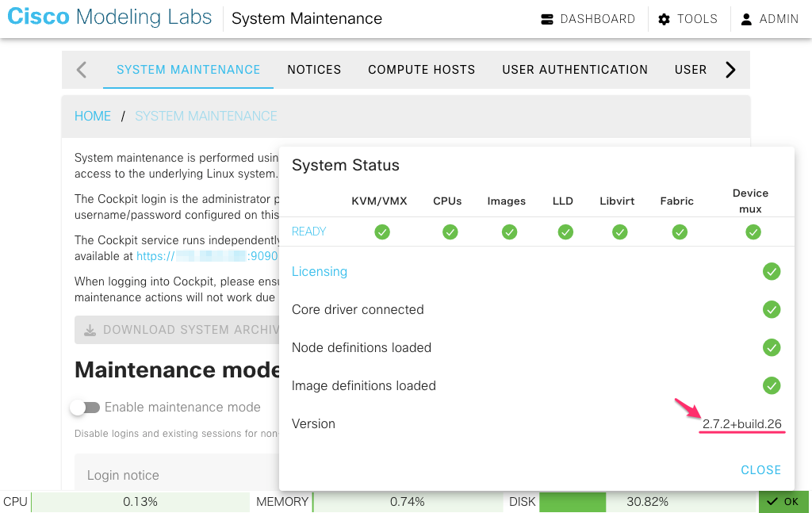Click the READY status label
812x513 pixels.
(309, 232)
